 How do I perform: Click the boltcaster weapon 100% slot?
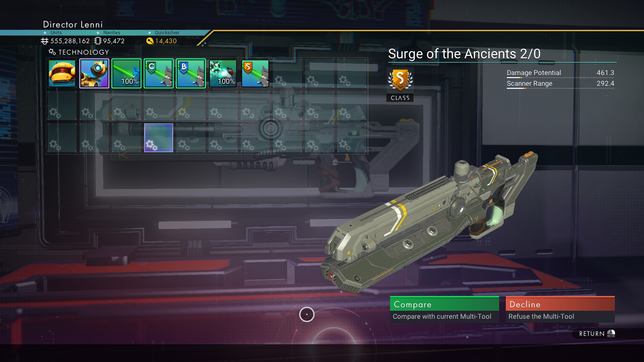[x=223, y=73]
